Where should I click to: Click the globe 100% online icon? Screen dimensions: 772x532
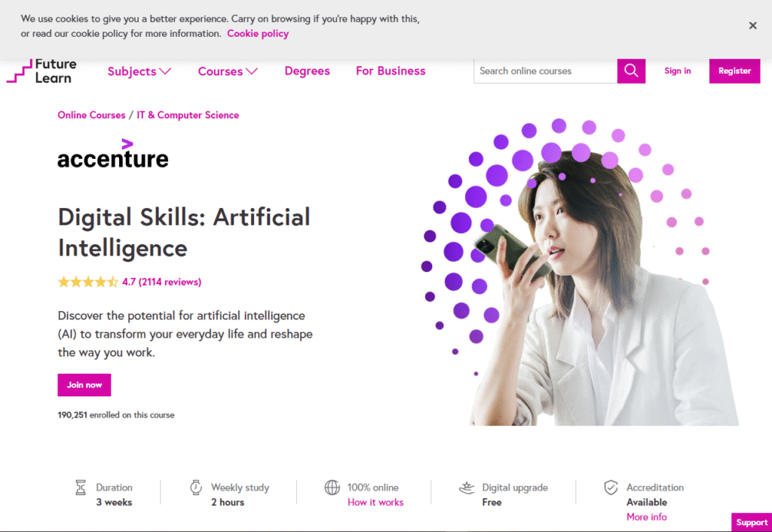point(332,488)
